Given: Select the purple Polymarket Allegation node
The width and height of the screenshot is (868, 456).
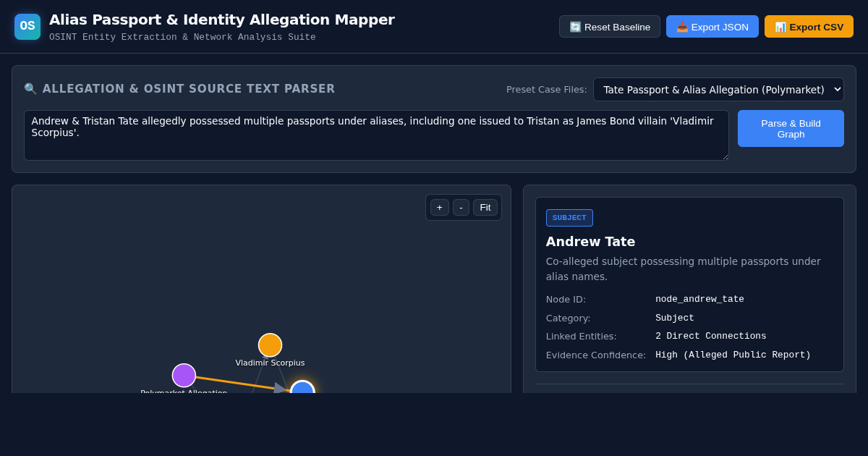Looking at the screenshot, I should (x=184, y=376).
